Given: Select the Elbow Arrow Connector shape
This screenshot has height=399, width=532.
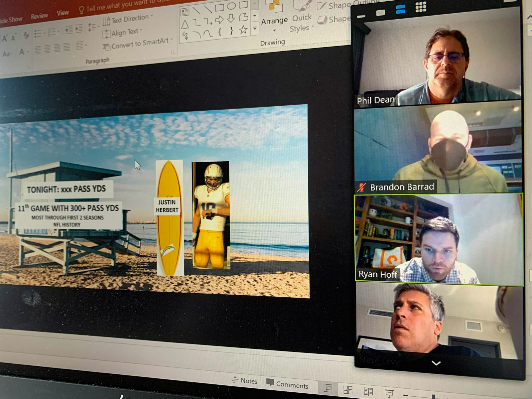Looking at the screenshot, I should pos(208,21).
